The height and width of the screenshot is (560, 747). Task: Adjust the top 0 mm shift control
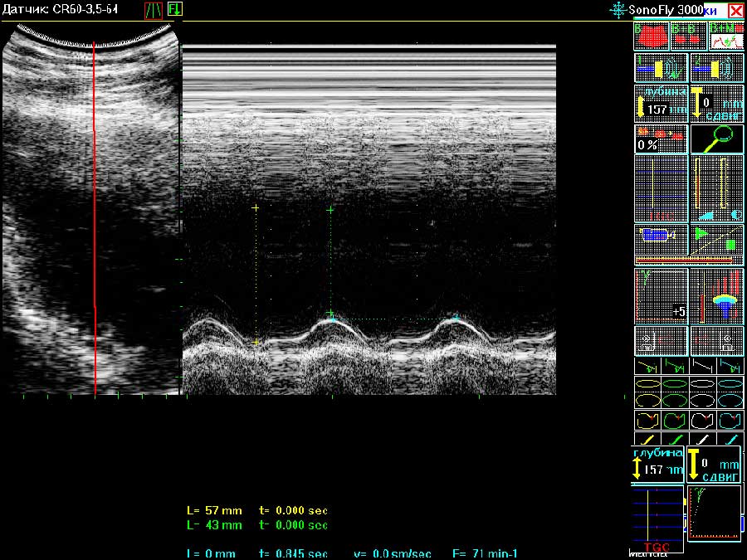point(717,103)
